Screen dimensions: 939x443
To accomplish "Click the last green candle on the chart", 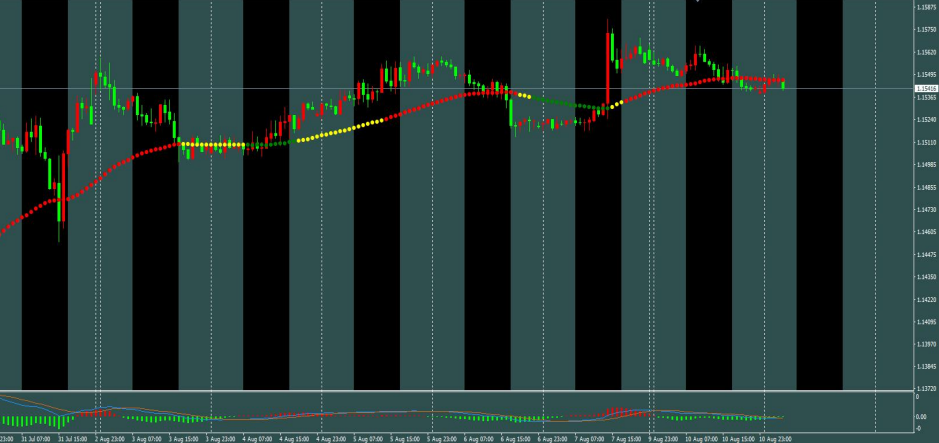I will point(783,84).
